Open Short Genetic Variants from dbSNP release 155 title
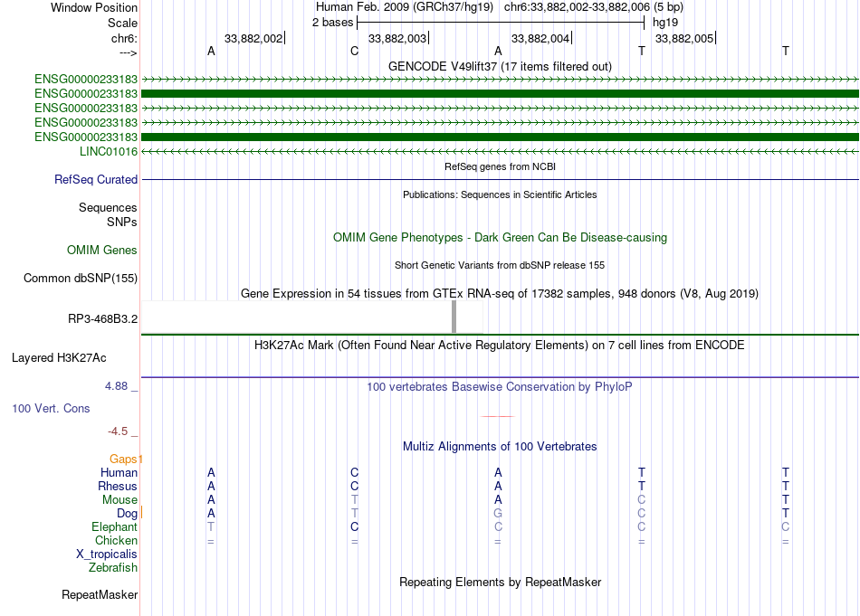 pyautogui.click(x=500, y=265)
